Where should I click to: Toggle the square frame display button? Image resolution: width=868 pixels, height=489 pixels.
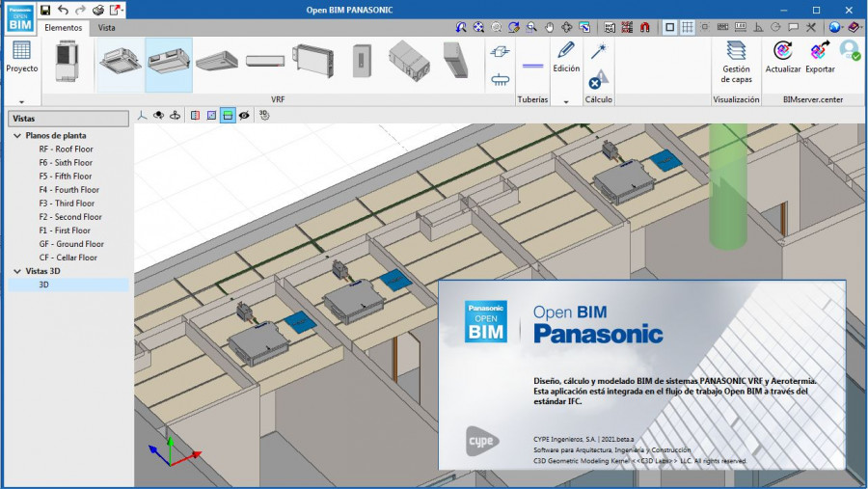670,27
